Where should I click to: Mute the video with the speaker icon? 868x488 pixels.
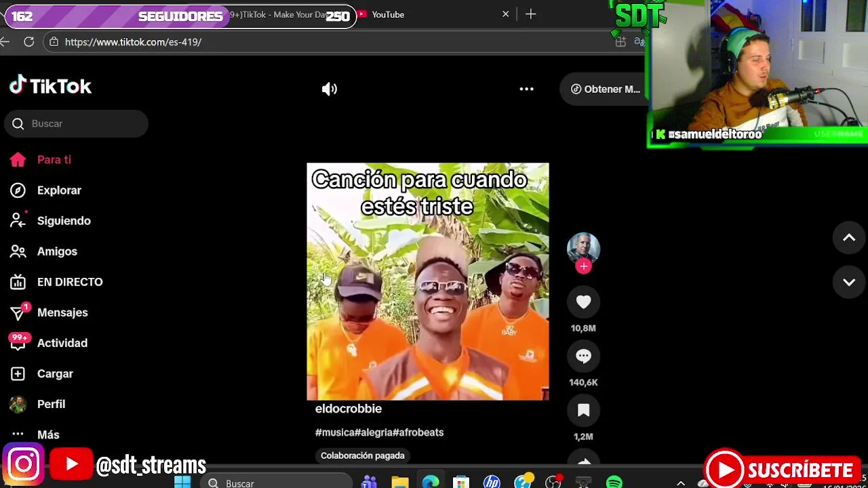[330, 89]
